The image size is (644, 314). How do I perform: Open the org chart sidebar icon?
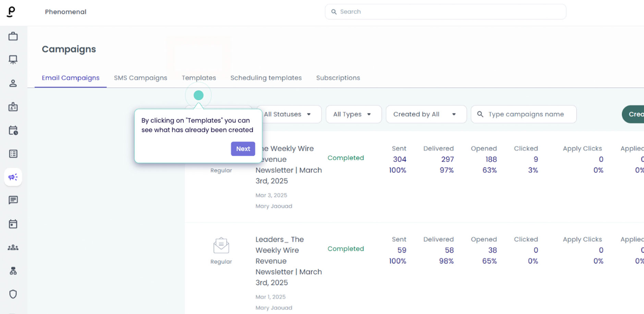tap(13, 271)
